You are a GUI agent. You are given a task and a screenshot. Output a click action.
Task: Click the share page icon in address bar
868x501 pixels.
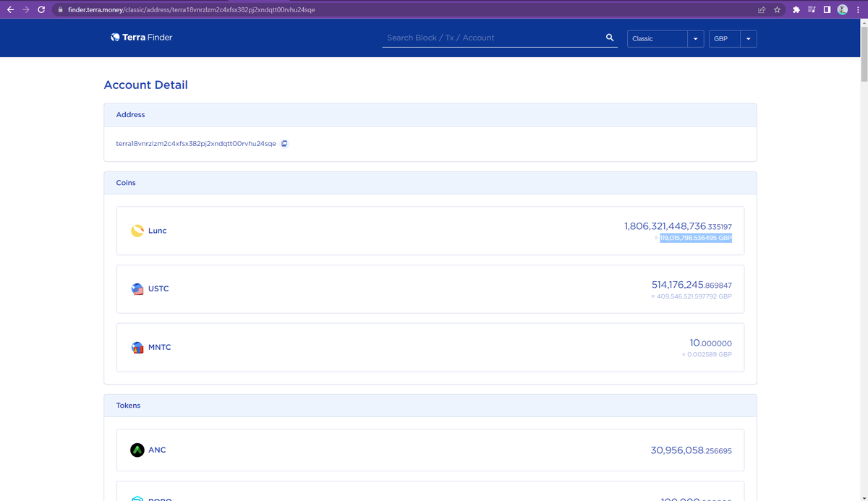tap(762, 10)
